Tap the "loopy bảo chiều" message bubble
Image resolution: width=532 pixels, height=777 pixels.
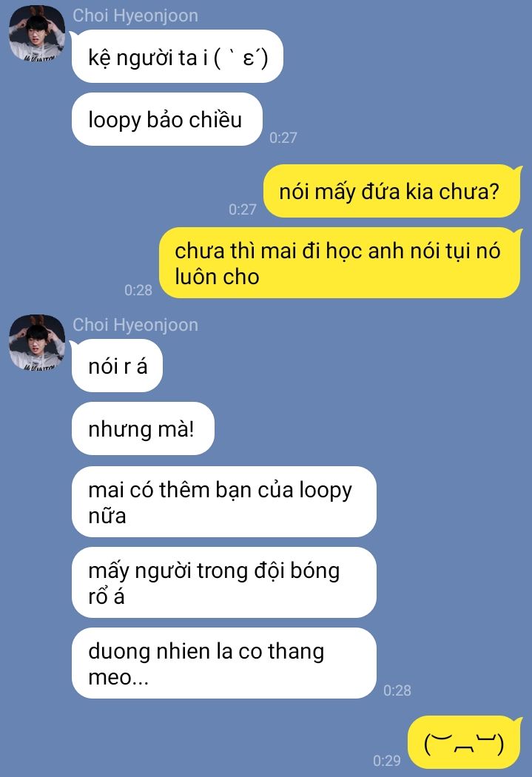click(x=167, y=119)
